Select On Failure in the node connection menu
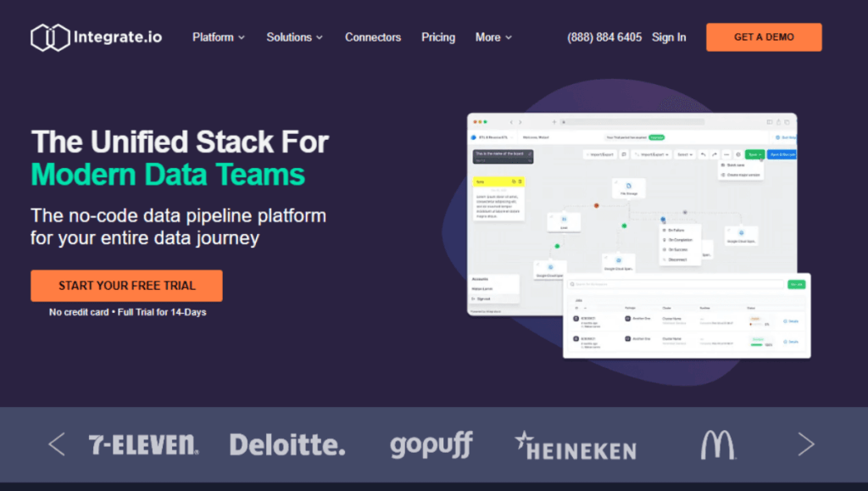Screen dimensions: 868x491 (x=676, y=230)
